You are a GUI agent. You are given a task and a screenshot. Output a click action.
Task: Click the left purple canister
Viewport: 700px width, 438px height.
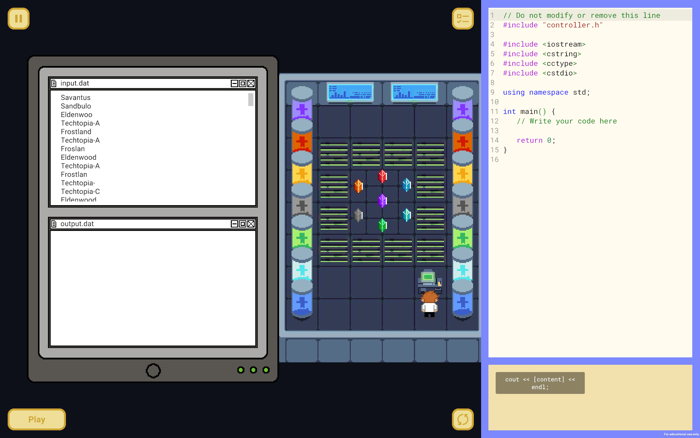click(x=302, y=104)
